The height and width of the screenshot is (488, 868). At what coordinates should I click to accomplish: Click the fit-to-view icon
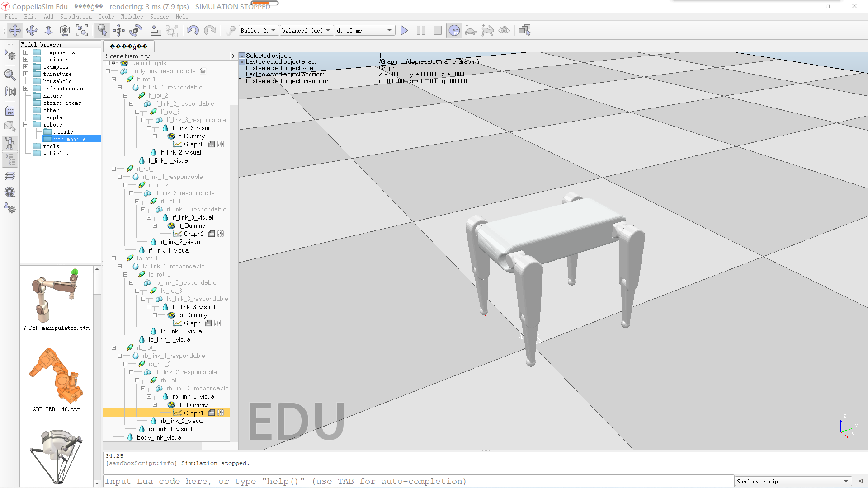pyautogui.click(x=82, y=30)
